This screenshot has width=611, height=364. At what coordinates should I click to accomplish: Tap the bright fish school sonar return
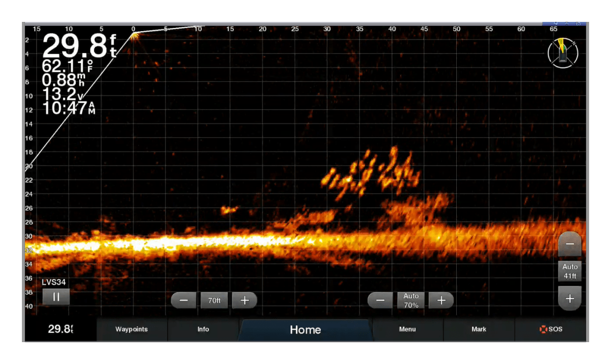(x=372, y=173)
